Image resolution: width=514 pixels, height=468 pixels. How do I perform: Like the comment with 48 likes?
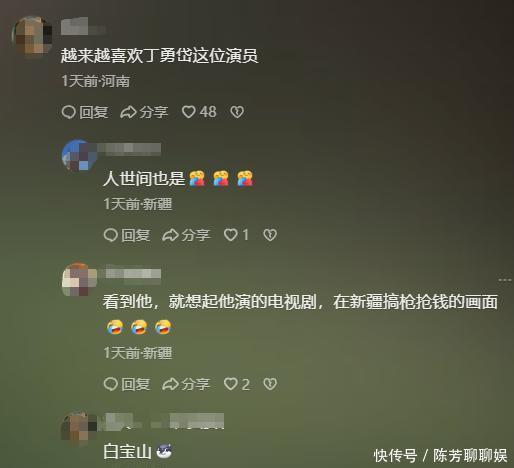click(199, 112)
